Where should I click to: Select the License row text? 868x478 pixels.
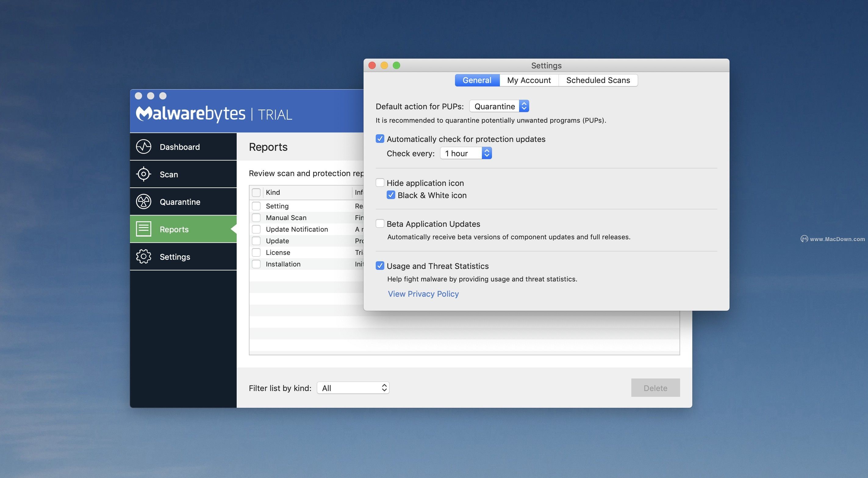tap(278, 252)
